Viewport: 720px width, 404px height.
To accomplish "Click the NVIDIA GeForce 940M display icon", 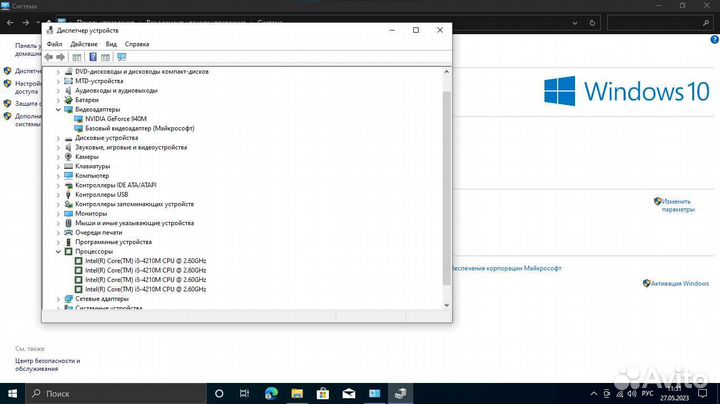I will (x=79, y=119).
